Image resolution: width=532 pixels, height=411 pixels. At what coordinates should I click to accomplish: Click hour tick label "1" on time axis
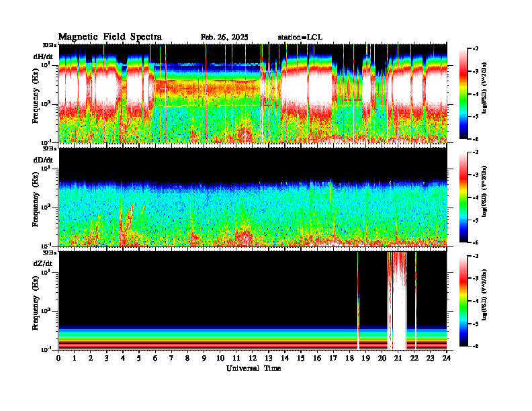(x=75, y=358)
